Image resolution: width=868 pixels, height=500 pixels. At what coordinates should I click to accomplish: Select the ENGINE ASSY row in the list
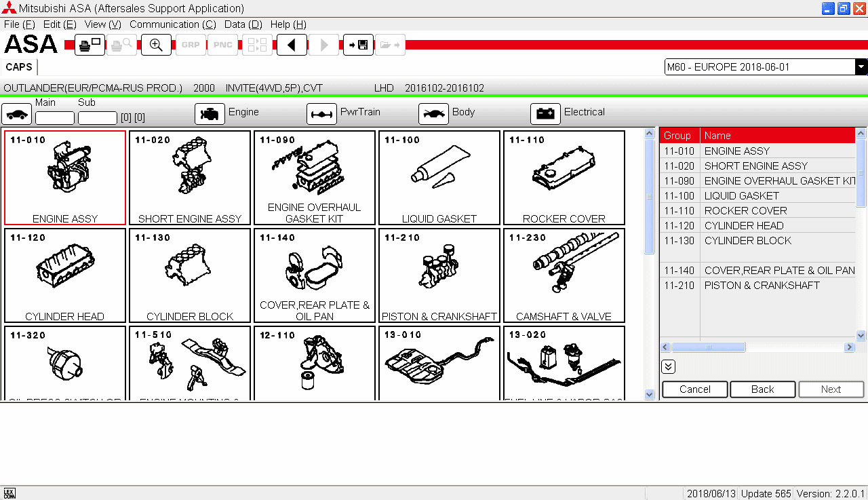point(757,151)
